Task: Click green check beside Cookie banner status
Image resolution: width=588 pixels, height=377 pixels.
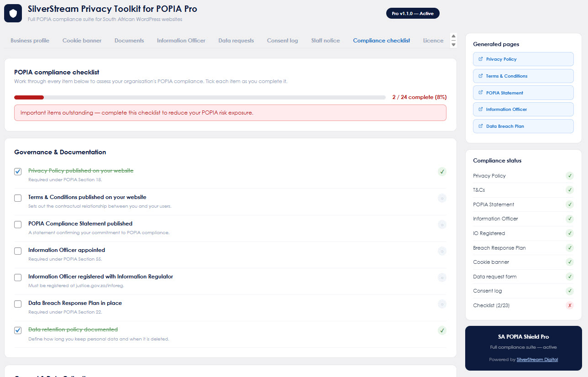Action: click(x=569, y=262)
